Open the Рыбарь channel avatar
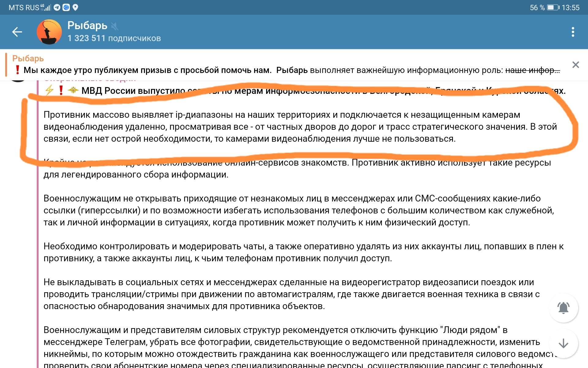588x368 pixels. coord(49,32)
